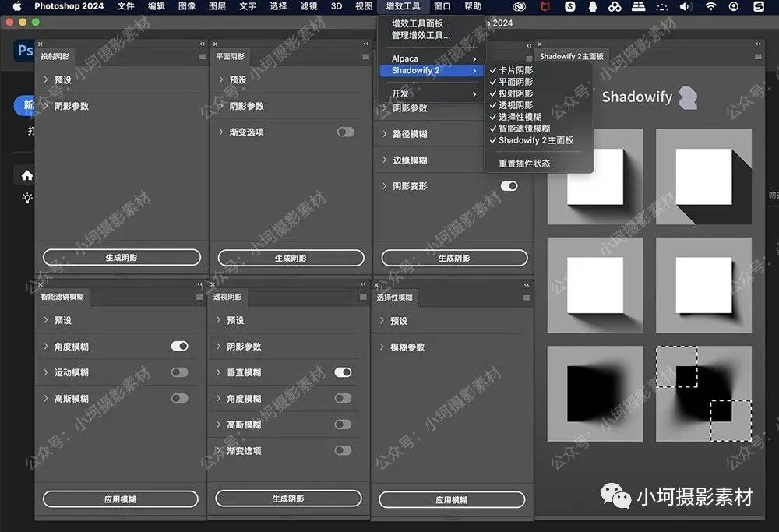Click 生成阴影 button below 阴影变形 section
Image resolution: width=779 pixels, height=532 pixels.
pos(454,259)
